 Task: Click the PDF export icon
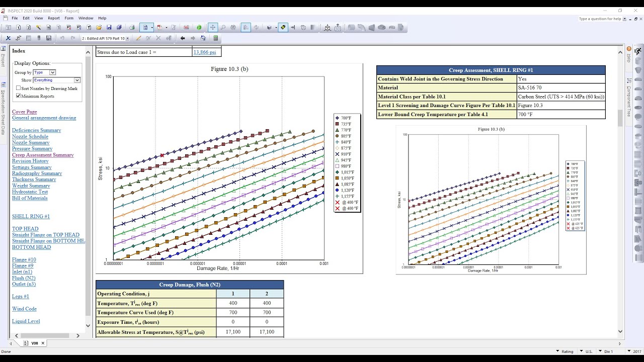tap(159, 27)
